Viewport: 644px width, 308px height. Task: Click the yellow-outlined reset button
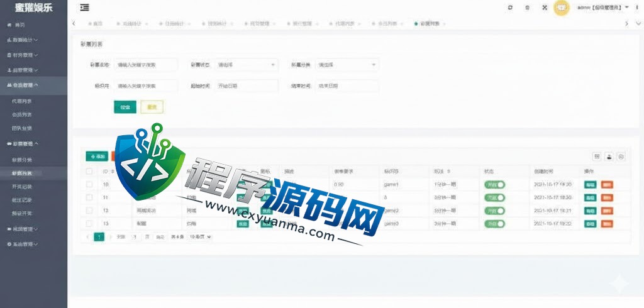pyautogui.click(x=152, y=107)
